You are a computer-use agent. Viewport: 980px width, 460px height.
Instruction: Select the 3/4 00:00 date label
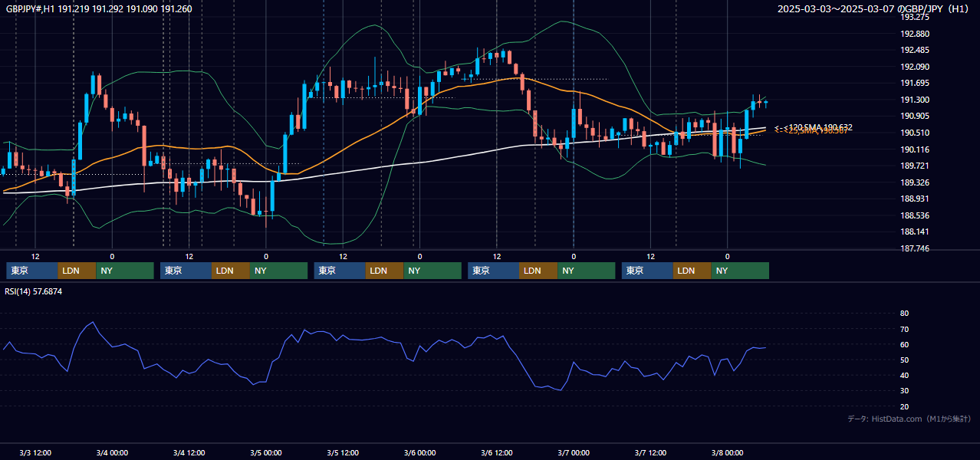[112, 452]
